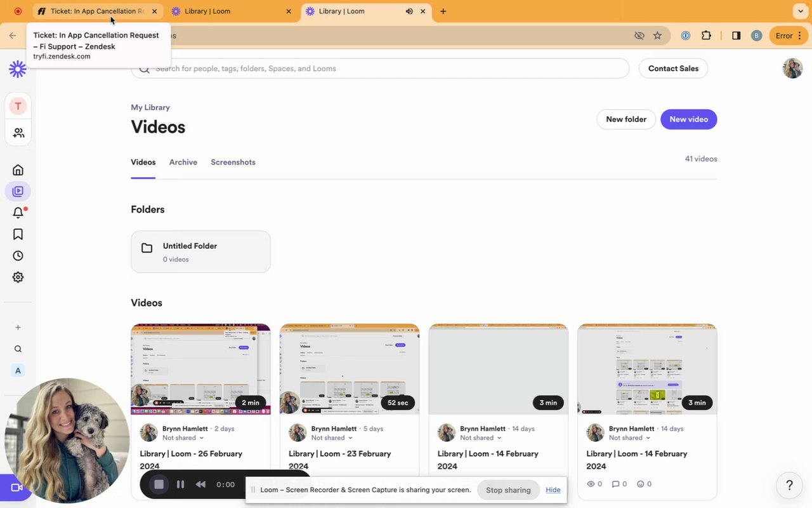812x508 pixels.
Task: Open the help question mark button
Action: pos(790,485)
